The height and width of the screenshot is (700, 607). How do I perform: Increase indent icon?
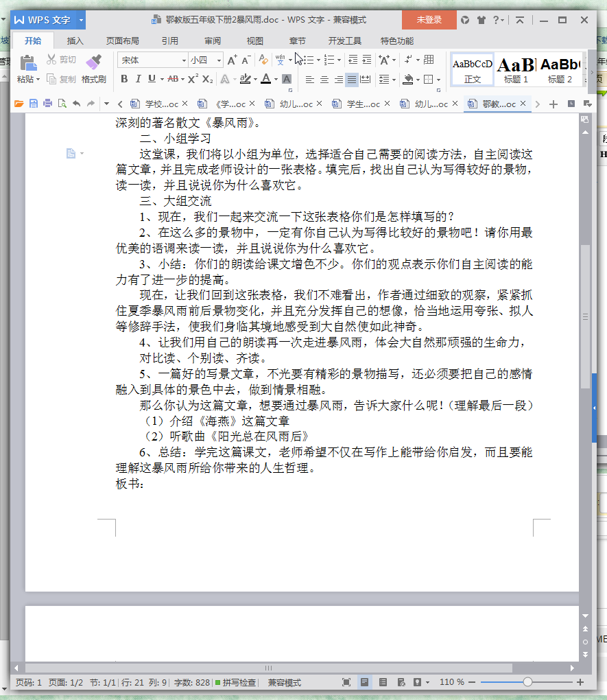click(x=367, y=60)
